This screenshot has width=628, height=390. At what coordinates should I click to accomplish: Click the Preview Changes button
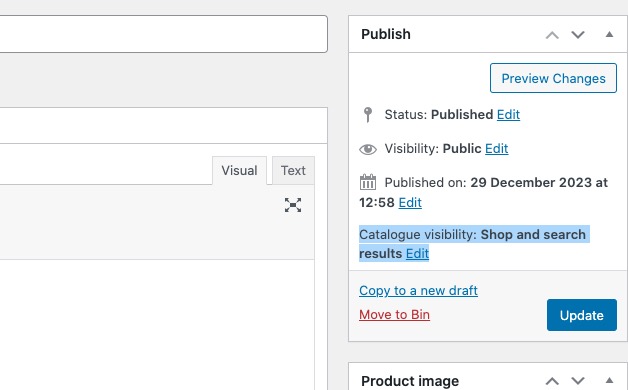click(553, 78)
